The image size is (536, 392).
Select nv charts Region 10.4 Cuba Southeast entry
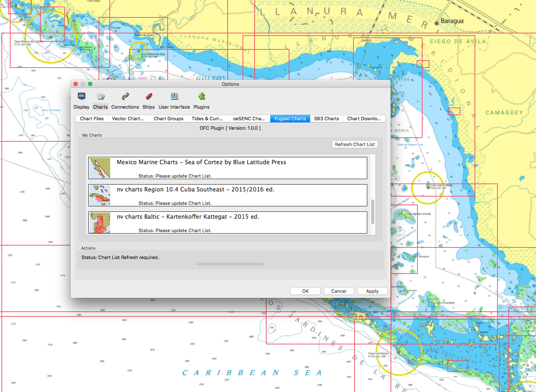(228, 195)
